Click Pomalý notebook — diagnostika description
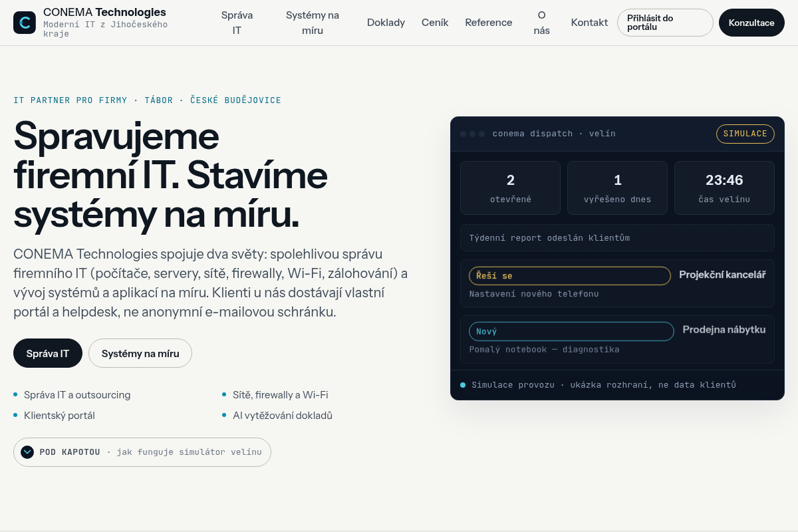This screenshot has height=532, width=798. (544, 350)
